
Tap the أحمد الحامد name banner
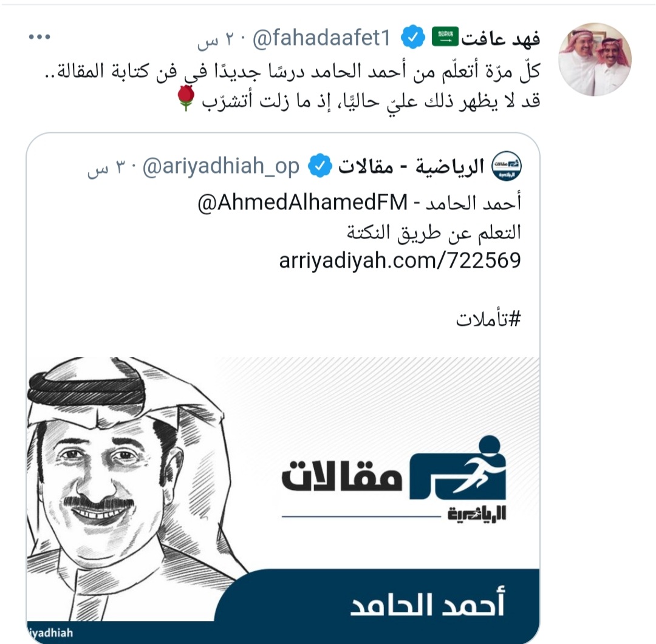coord(427,605)
